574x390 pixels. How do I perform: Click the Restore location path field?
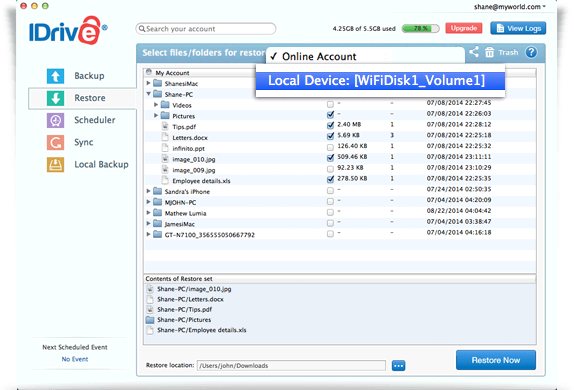291,365
